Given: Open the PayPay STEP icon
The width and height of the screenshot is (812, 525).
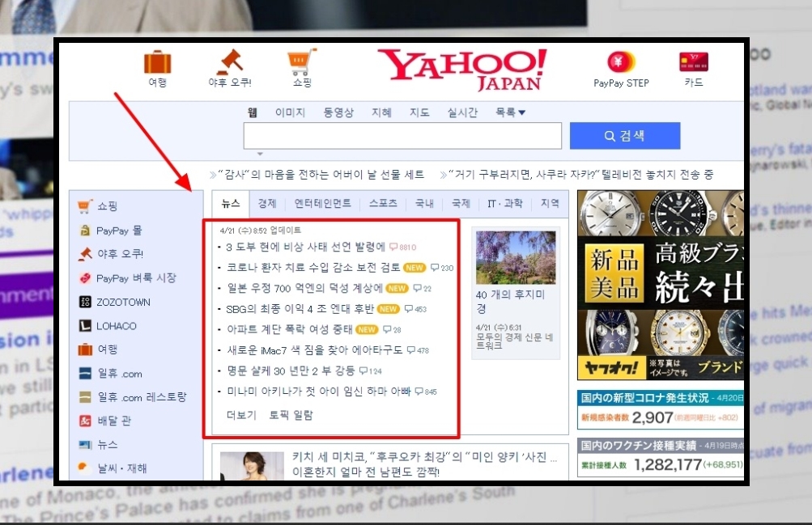Looking at the screenshot, I should point(621,62).
